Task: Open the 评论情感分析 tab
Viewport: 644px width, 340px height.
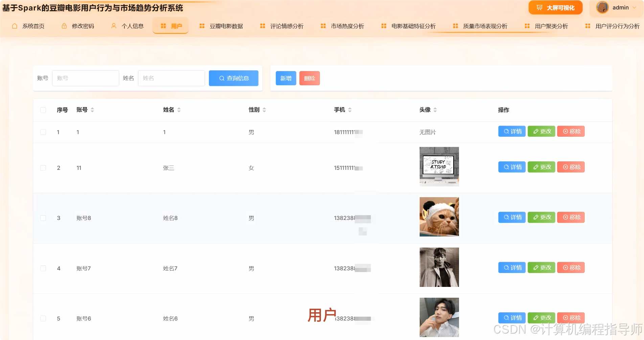Action: [282, 26]
